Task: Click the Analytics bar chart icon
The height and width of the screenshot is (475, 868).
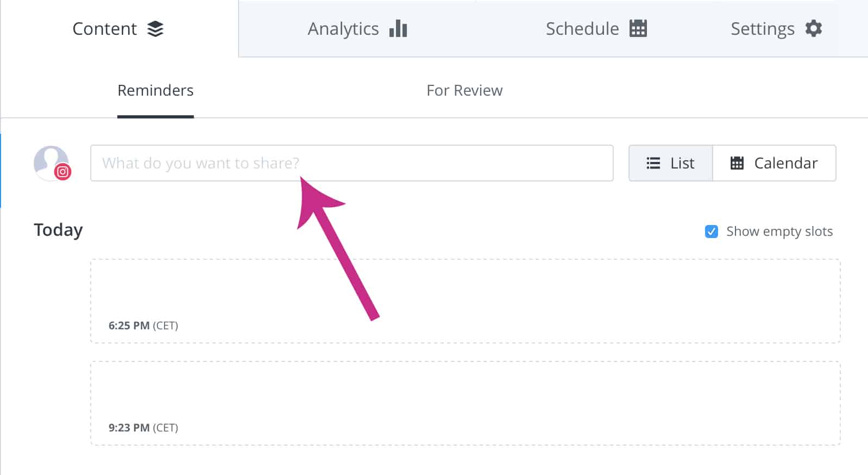Action: tap(398, 28)
